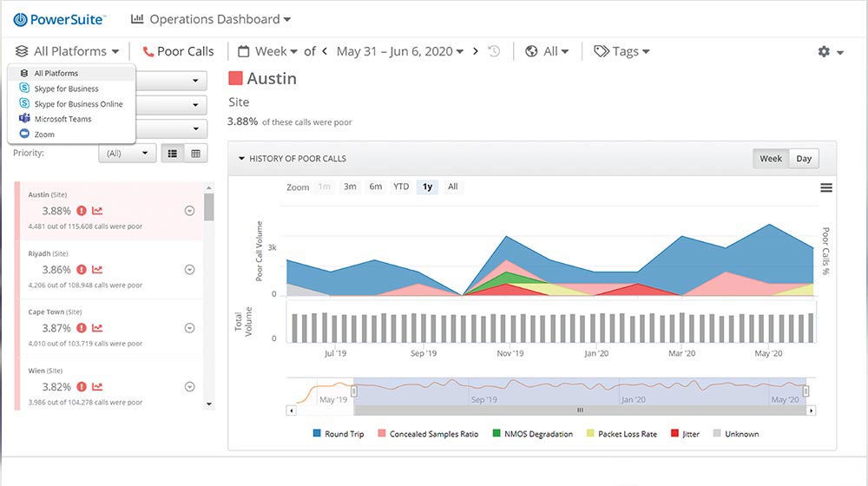Viewport: 868px width, 486px height.
Task: Open the Priority dropdown
Action: [127, 154]
